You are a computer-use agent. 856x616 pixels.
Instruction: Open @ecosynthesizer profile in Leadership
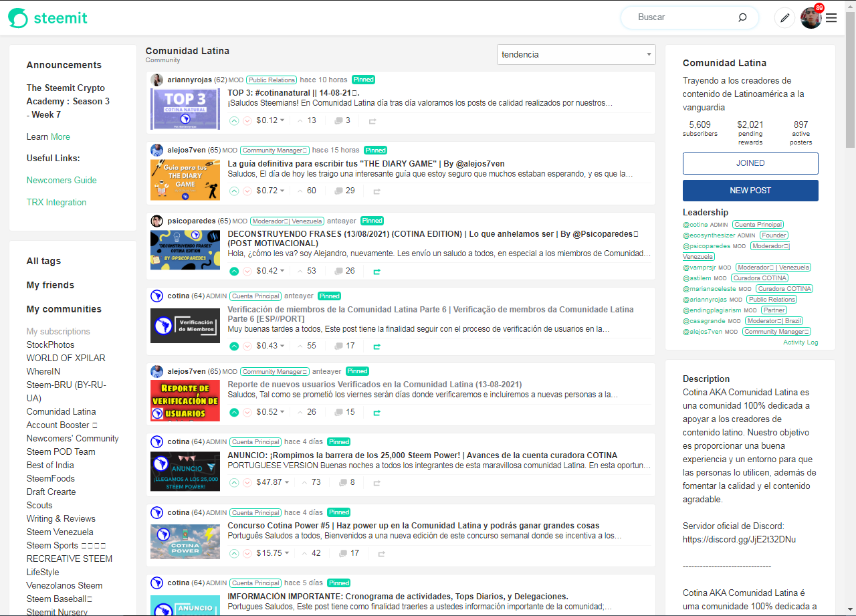tap(709, 235)
